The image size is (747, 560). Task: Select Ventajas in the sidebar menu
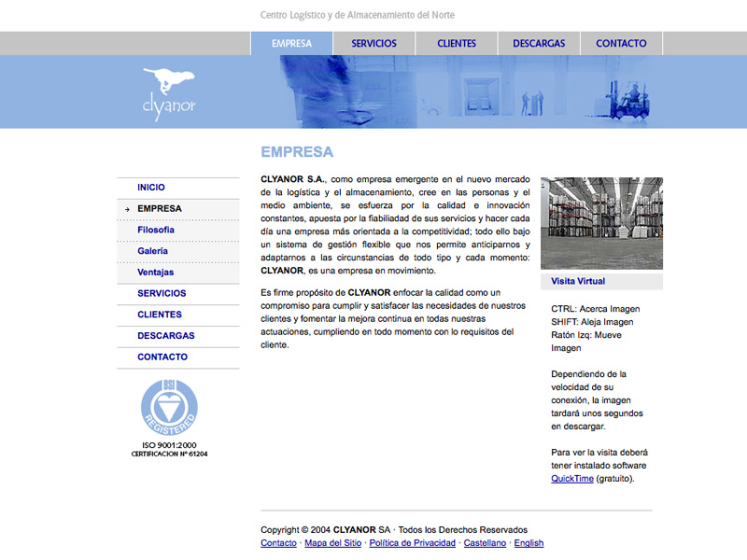[156, 273]
